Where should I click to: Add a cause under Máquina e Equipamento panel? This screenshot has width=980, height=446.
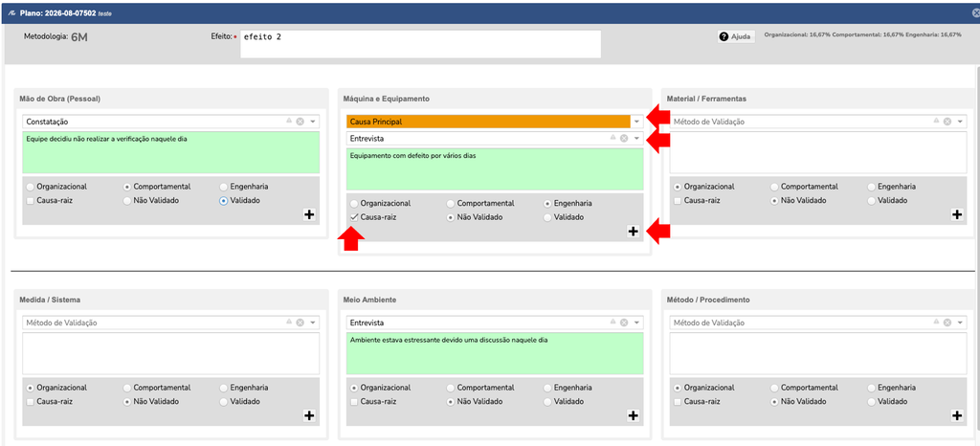(634, 231)
